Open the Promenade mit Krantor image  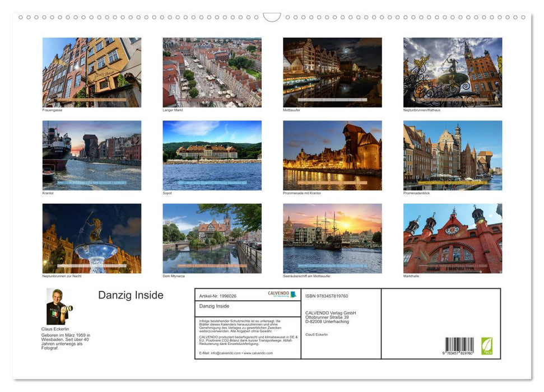tap(333, 155)
